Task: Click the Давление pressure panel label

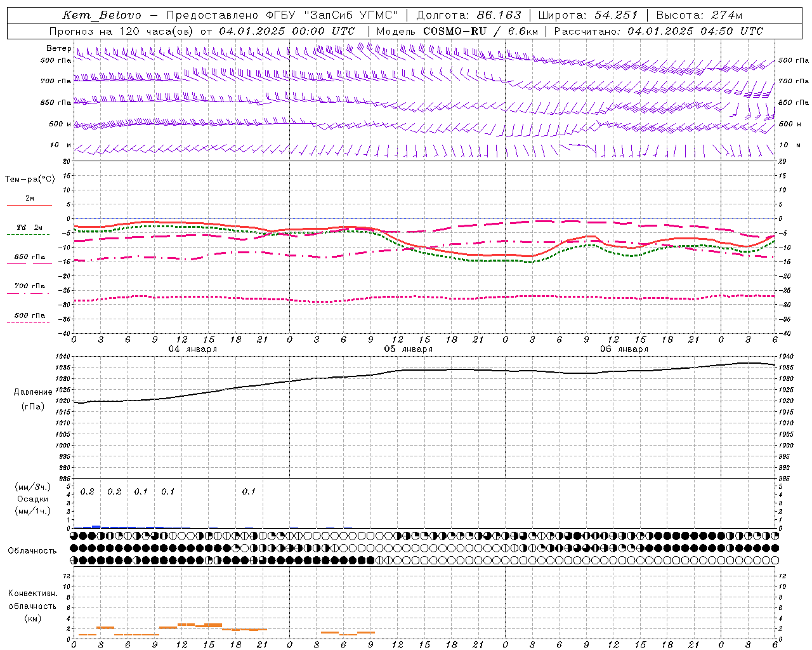Action: click(x=33, y=392)
